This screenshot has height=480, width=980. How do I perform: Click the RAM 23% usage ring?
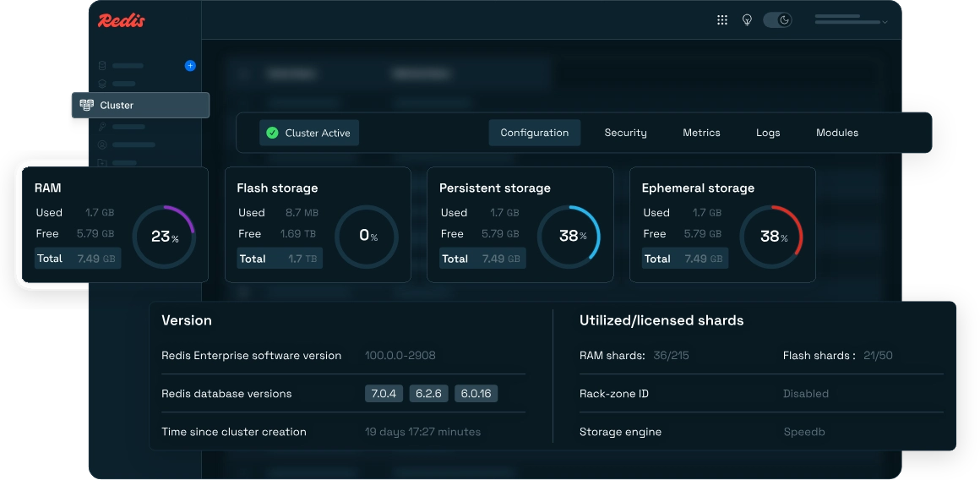pos(165,237)
